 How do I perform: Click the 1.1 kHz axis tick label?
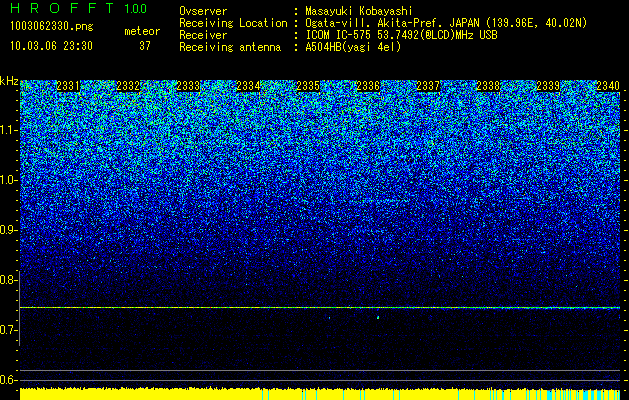point(9,130)
